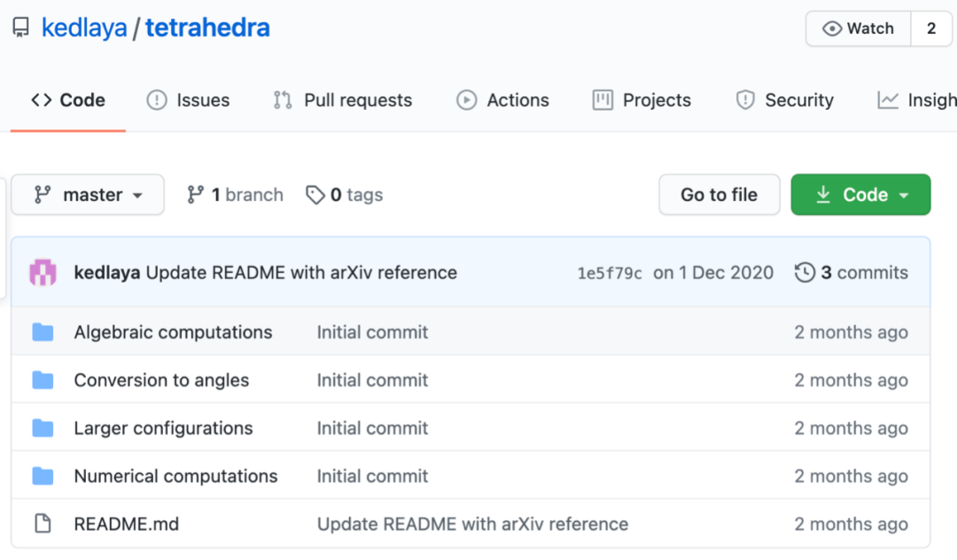Go to the Actions tab
957x560 pixels.
[x=502, y=100]
